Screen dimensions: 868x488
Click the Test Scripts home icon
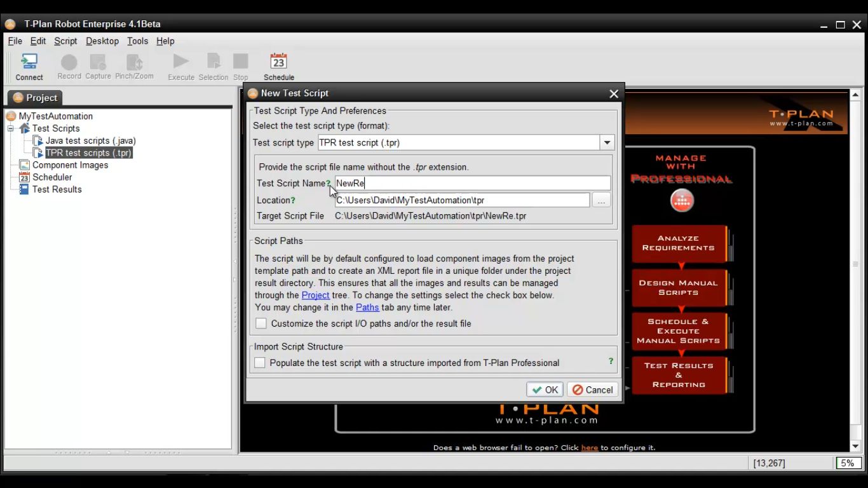click(x=25, y=128)
